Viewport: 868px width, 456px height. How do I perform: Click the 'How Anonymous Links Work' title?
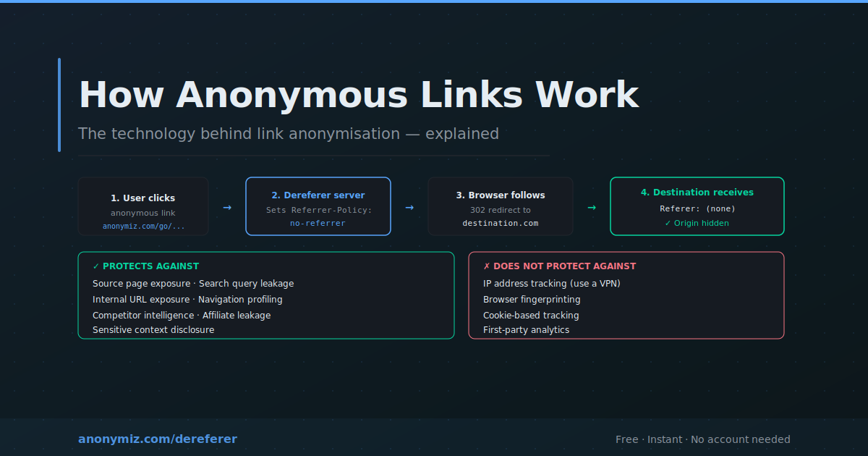point(359,95)
